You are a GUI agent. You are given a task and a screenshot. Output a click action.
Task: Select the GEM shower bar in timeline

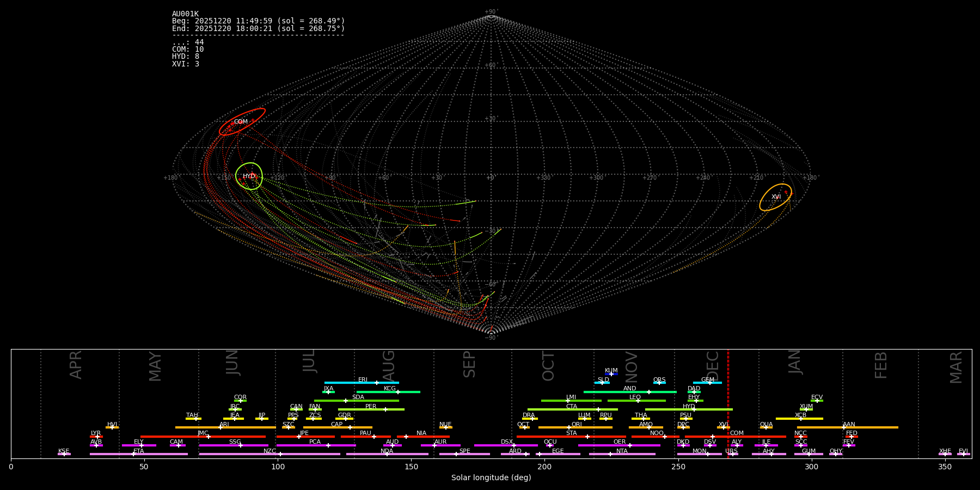coord(707,383)
